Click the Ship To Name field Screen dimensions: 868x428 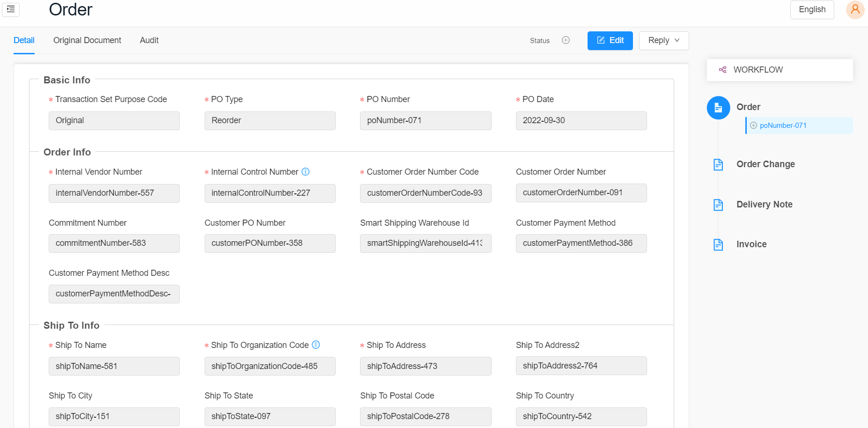(114, 366)
